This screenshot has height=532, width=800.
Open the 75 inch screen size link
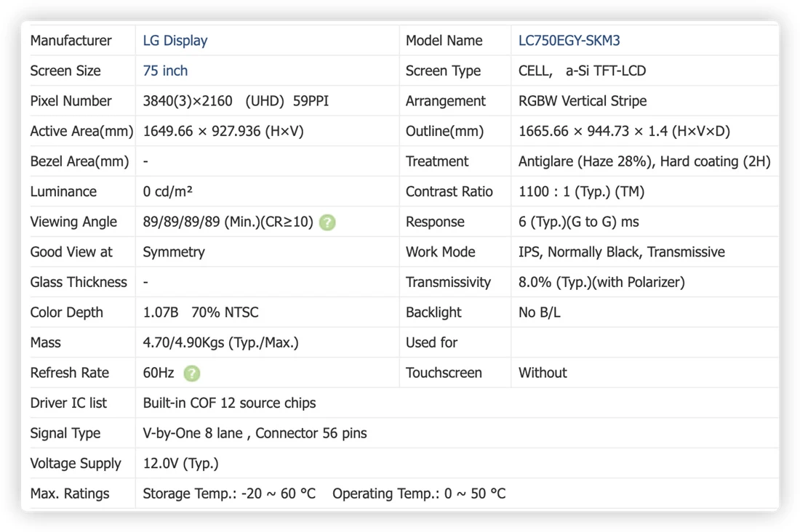(x=165, y=70)
